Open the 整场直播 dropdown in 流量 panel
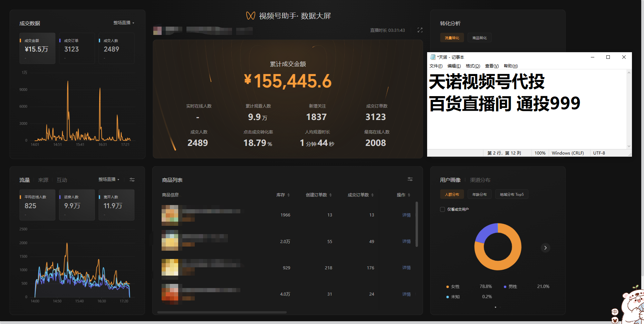644x324 pixels. point(109,179)
